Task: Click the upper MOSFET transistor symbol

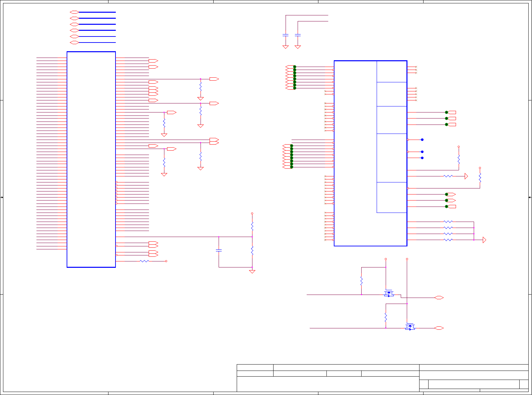Action: tap(389, 293)
